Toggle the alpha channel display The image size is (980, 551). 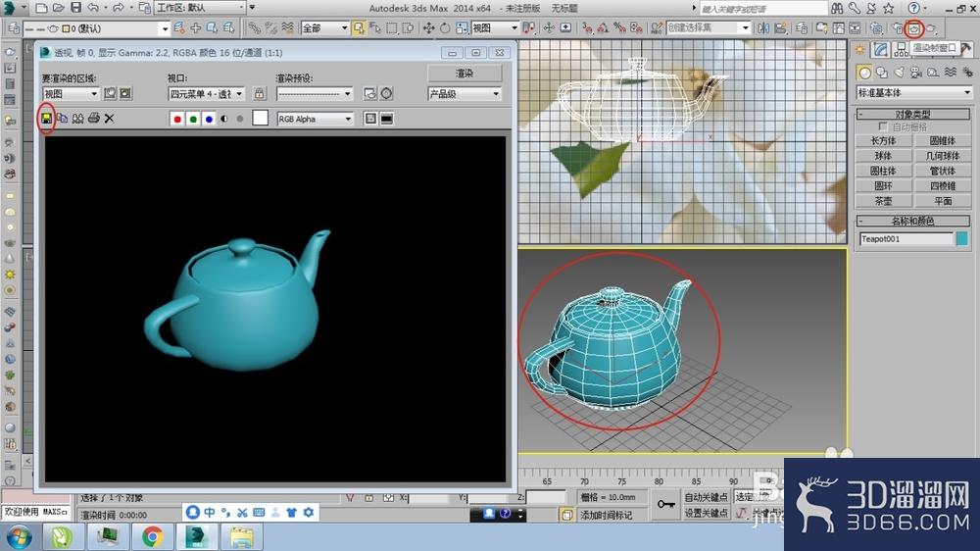[224, 119]
